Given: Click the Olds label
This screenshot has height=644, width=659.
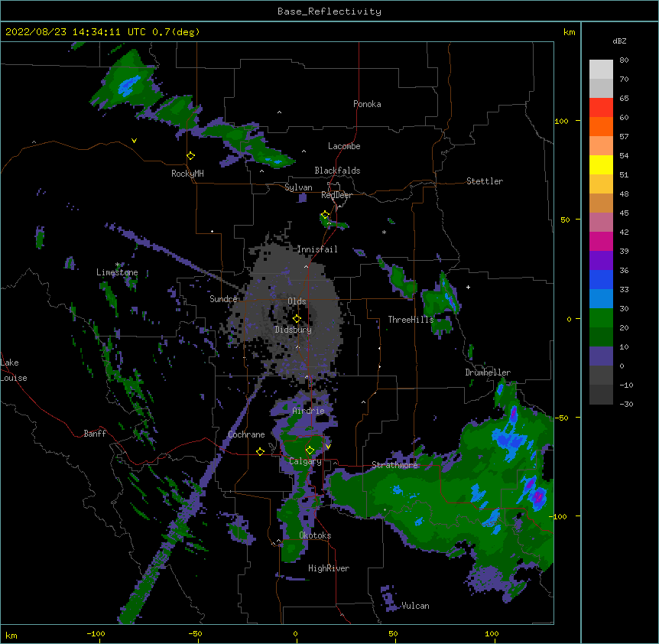Looking at the screenshot, I should click(297, 301).
